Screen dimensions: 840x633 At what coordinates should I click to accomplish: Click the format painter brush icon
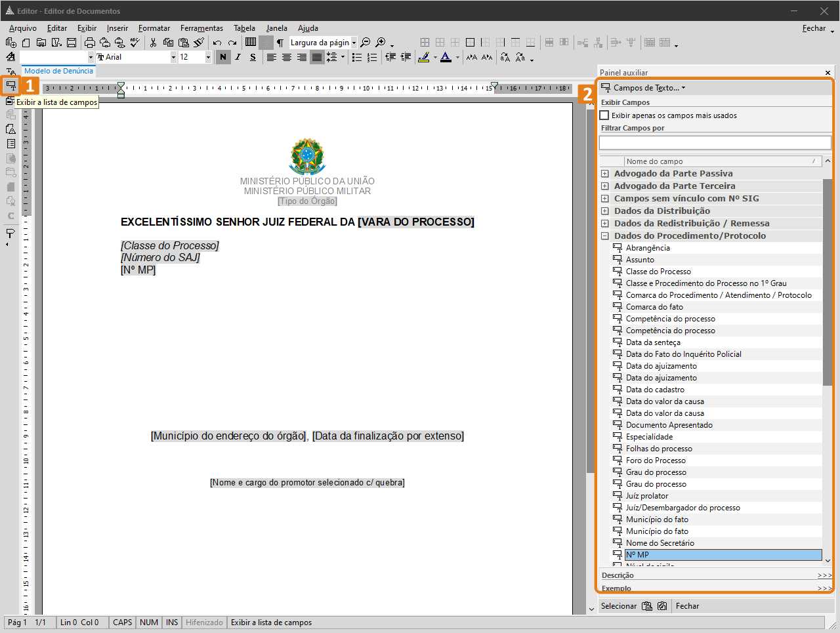(199, 43)
